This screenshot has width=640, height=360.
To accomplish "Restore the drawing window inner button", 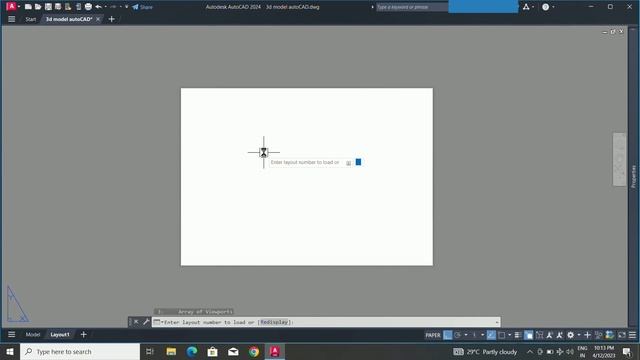I will [x=613, y=31].
